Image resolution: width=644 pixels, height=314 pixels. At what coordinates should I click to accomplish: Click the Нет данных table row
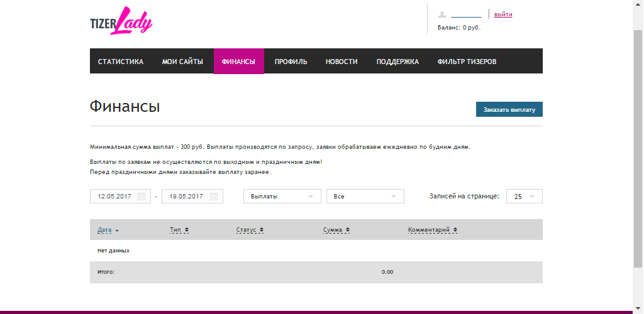click(x=316, y=251)
